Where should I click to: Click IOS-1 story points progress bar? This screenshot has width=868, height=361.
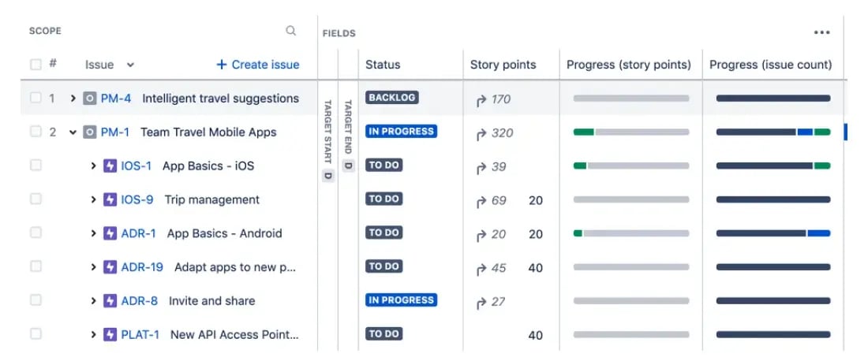630,166
